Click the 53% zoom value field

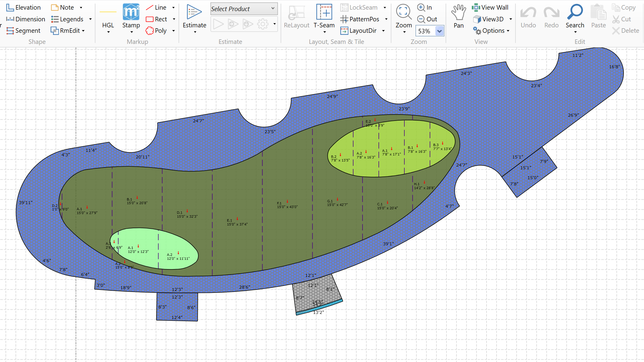pyautogui.click(x=425, y=31)
